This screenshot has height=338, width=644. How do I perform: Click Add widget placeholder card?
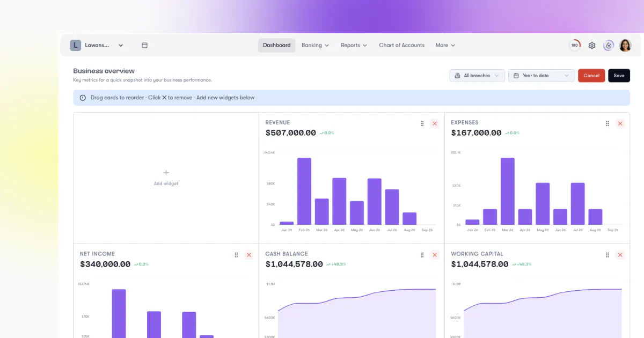click(x=166, y=178)
